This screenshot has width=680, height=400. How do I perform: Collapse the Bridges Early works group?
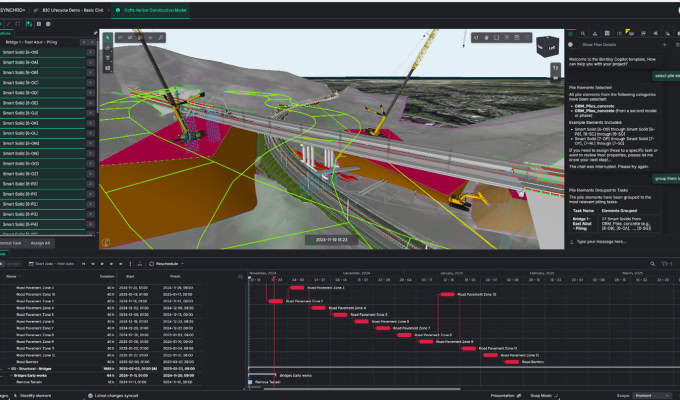pyautogui.click(x=11, y=375)
